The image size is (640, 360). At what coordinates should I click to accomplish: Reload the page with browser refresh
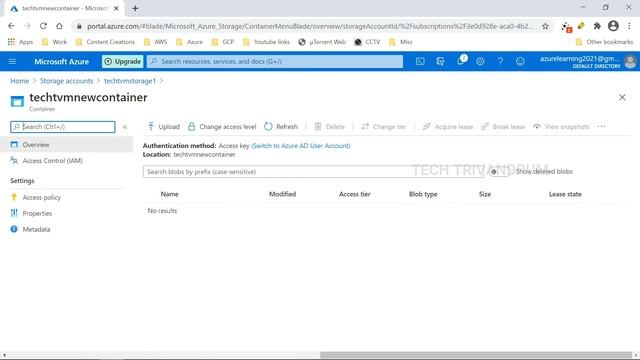point(43,26)
